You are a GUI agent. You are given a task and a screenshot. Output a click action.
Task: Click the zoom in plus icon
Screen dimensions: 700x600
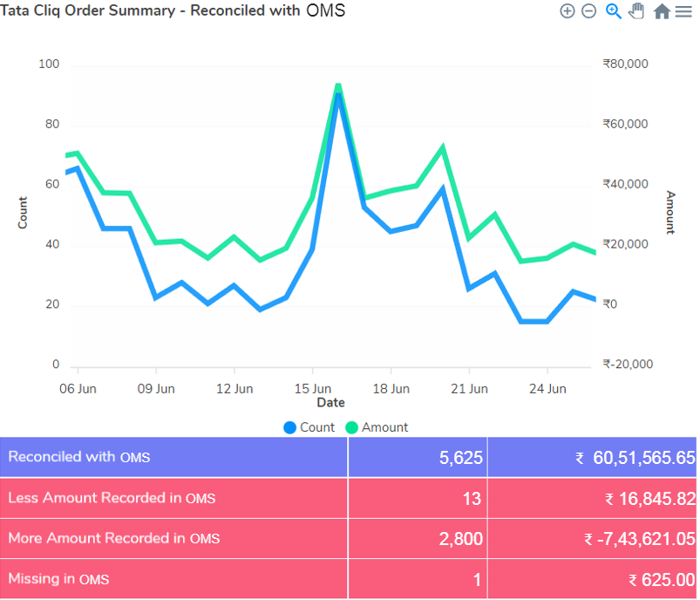pos(567,11)
